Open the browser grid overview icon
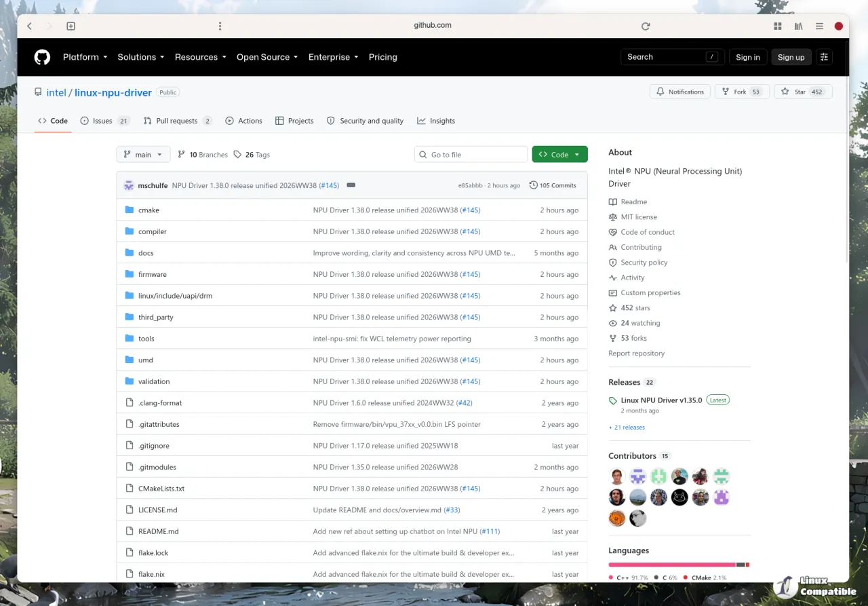 coord(778,26)
